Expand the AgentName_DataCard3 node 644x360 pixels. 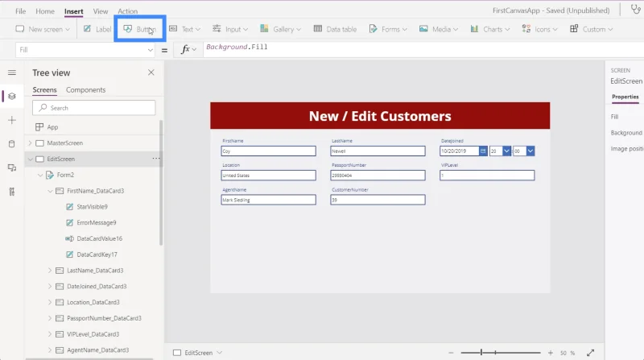click(50, 350)
